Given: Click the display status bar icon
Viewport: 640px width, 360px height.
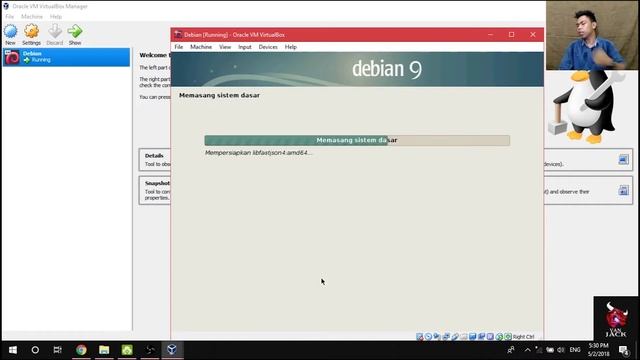Looking at the screenshot, I should coord(473,337).
